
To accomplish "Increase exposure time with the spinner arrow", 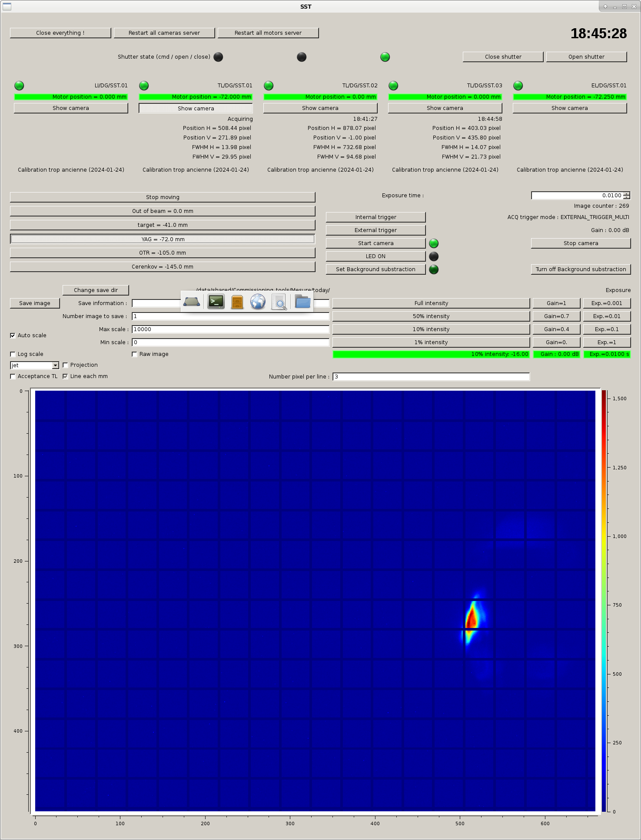I will [626, 194].
